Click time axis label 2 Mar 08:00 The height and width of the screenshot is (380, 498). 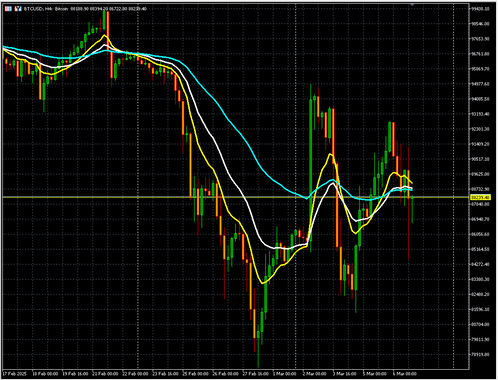coord(314,374)
